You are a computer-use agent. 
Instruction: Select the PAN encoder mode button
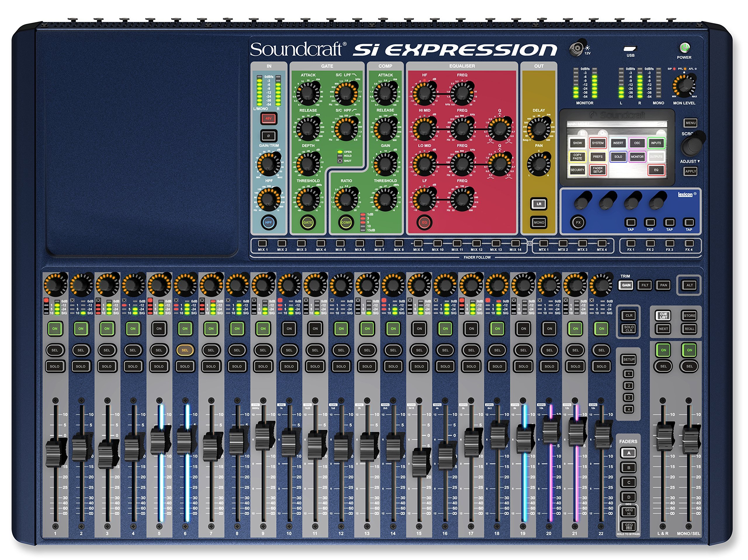664,285
